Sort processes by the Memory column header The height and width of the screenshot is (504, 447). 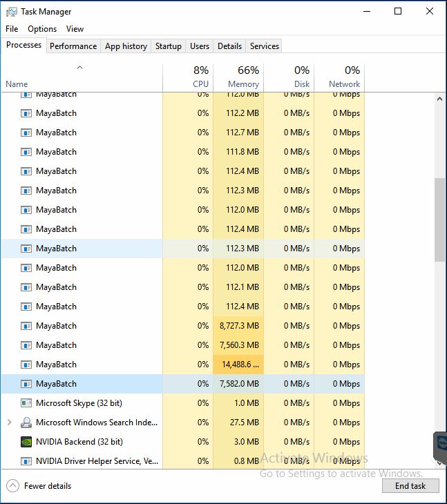click(238, 77)
